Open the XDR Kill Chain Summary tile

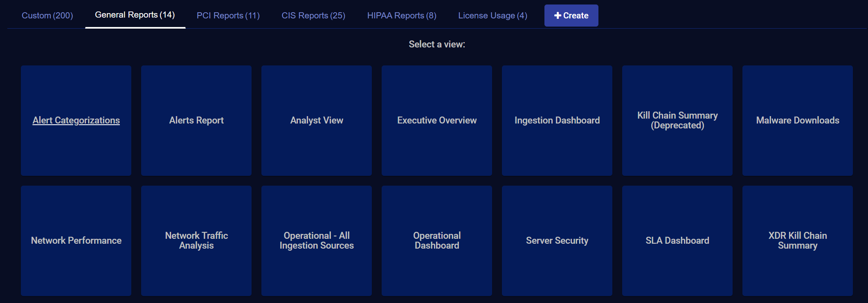(798, 240)
